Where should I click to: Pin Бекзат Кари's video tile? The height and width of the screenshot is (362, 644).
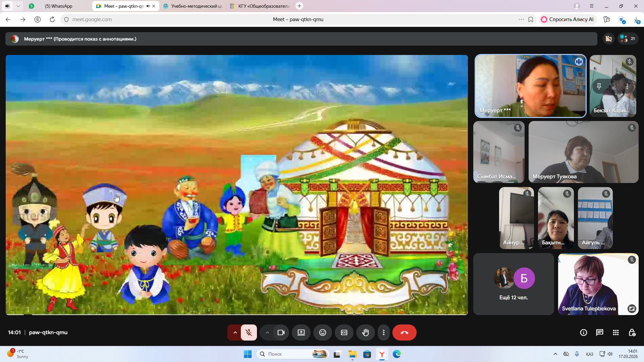[599, 86]
